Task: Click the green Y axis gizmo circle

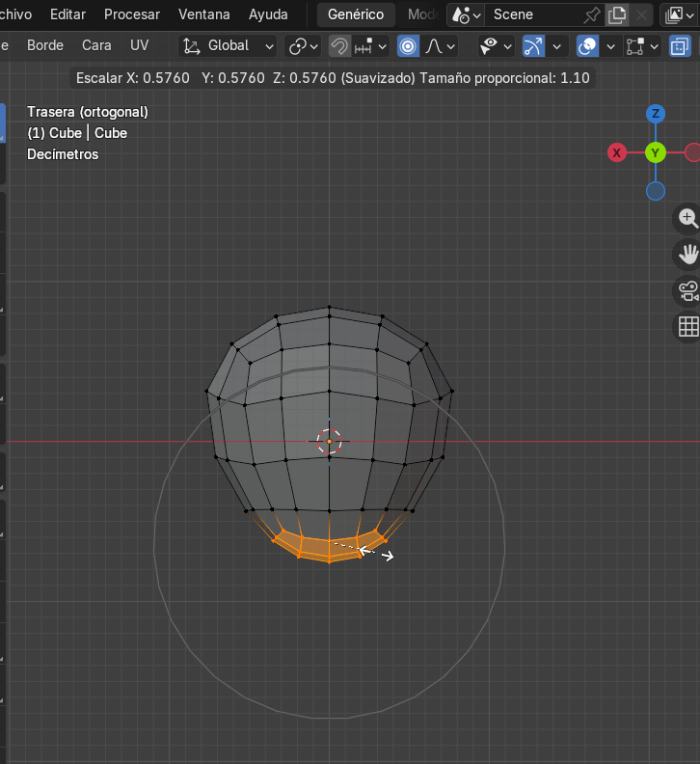Action: 656,152
